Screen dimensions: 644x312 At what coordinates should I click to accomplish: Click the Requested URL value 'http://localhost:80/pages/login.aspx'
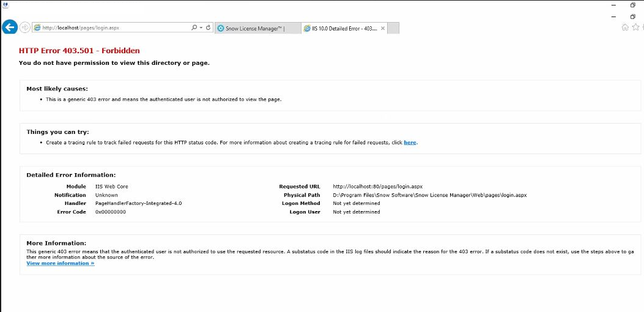point(377,187)
